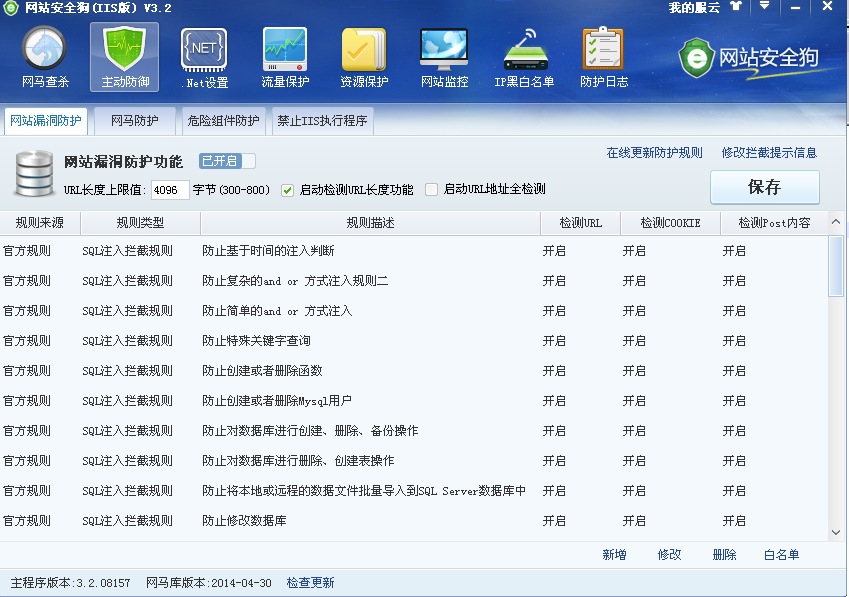Viewport: 849px width, 597px height.
Task: Click the 保存 button
Action: point(765,187)
